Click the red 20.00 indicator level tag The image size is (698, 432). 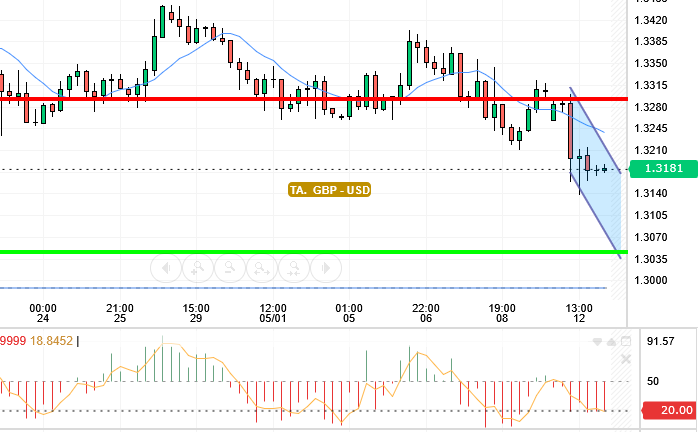point(670,410)
